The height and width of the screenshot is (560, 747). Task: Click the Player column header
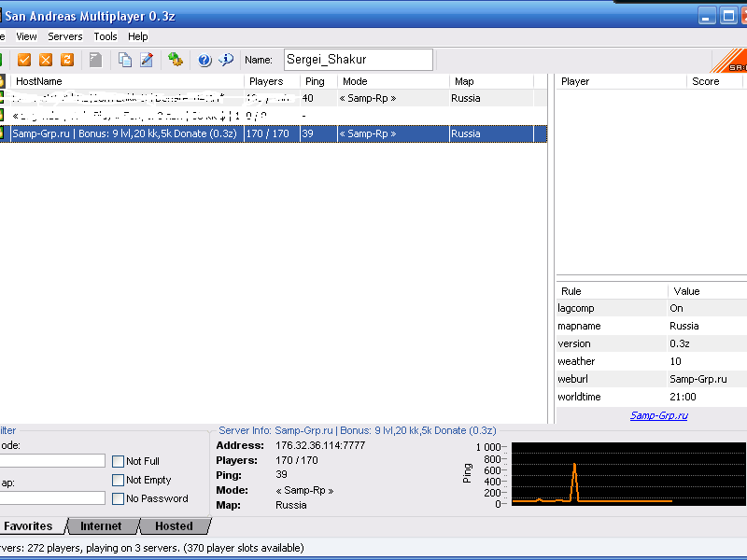621,81
